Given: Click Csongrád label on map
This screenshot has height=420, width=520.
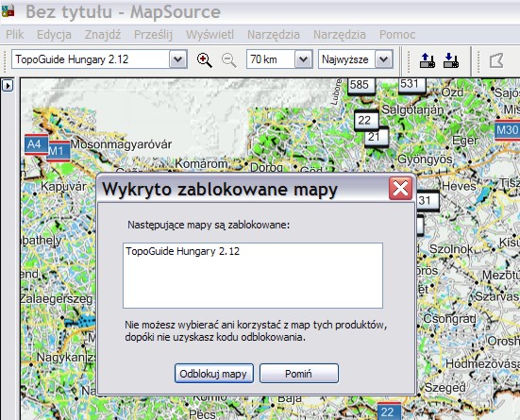Looking at the screenshot, I should click(450, 319).
